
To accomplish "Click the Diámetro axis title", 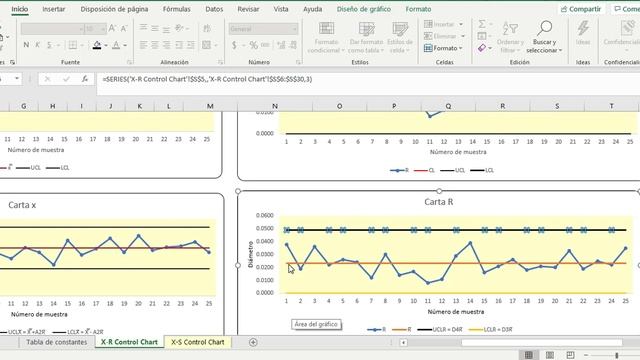I will (251, 255).
